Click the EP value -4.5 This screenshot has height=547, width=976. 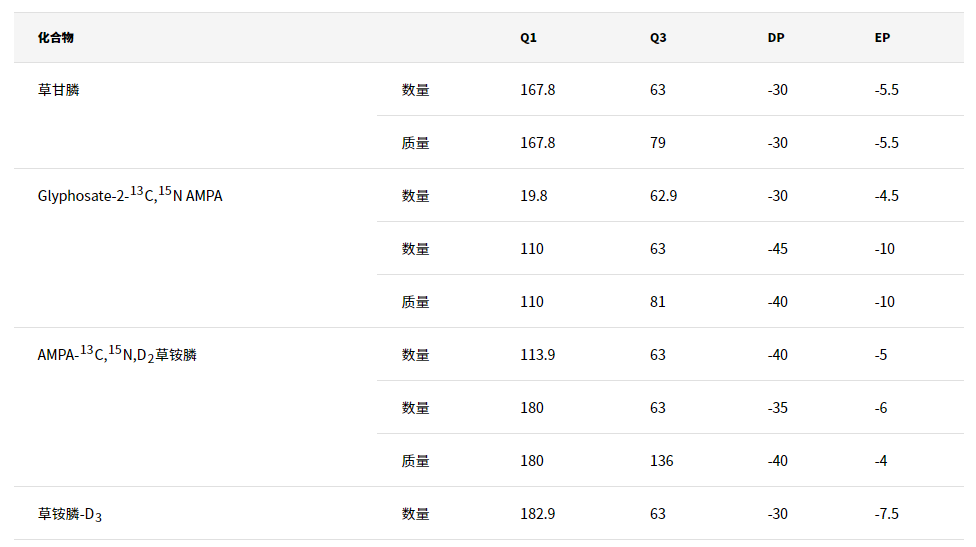tap(887, 196)
